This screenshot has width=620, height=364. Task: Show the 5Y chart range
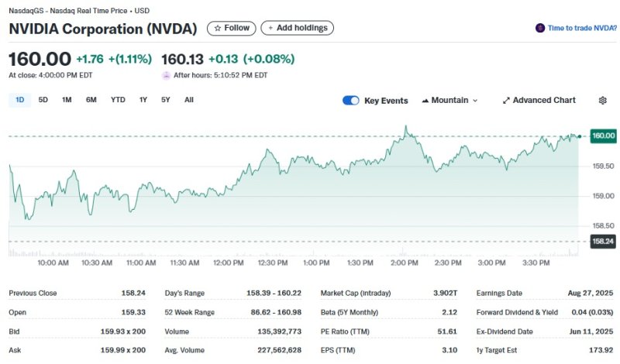coord(166,100)
